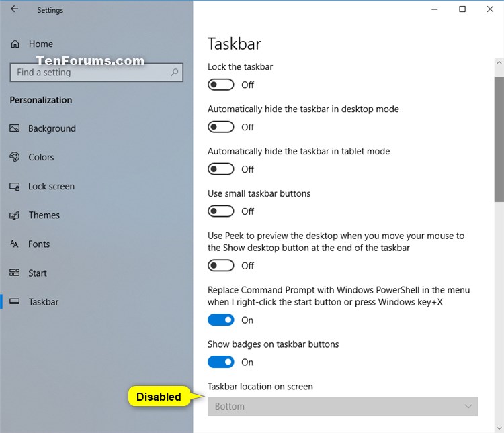This screenshot has height=433, width=504.
Task: Click the Settings window title text
Action: [x=50, y=10]
